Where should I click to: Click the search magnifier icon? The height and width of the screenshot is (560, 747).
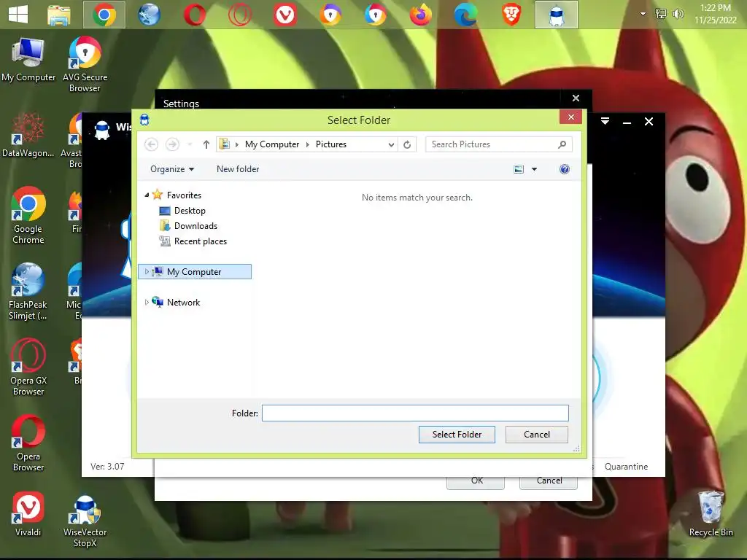point(562,144)
